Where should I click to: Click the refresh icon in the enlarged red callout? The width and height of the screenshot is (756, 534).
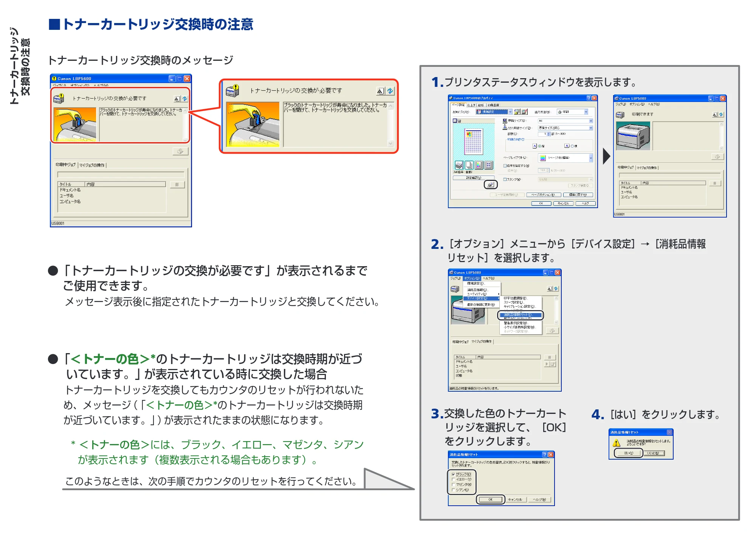(x=390, y=91)
